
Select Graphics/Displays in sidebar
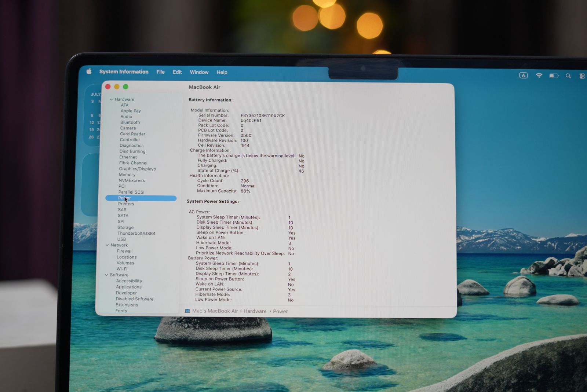(x=137, y=169)
